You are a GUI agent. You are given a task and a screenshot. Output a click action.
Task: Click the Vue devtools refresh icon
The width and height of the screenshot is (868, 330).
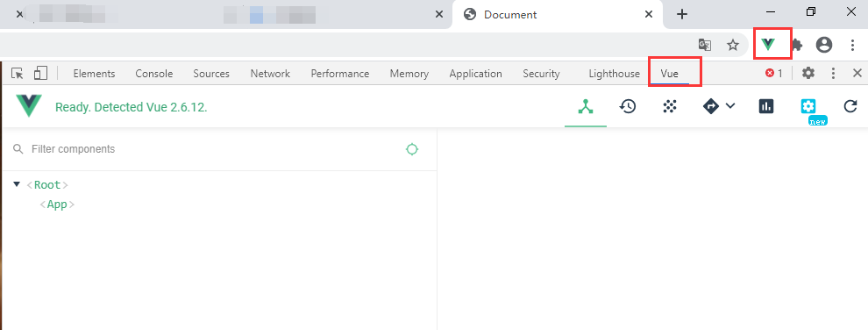click(850, 106)
